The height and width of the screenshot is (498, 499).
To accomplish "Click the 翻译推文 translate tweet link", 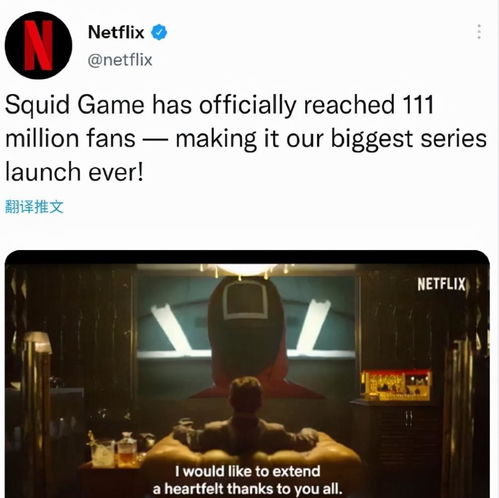I will tap(34, 207).
